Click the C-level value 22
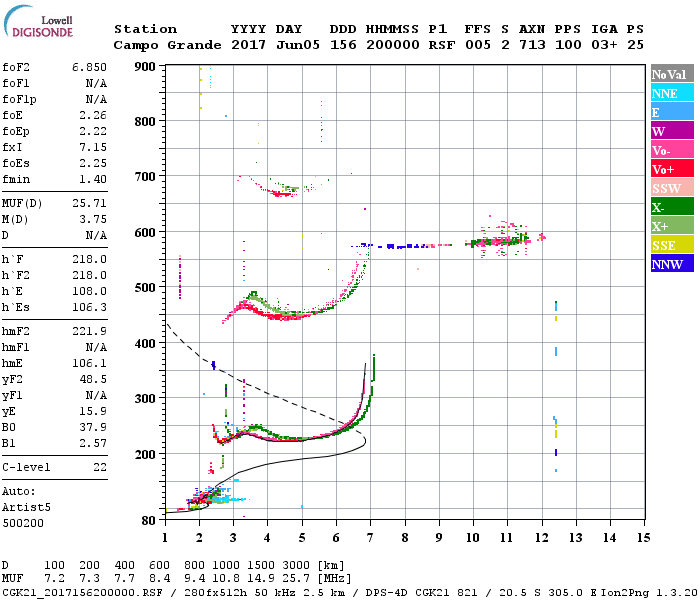 [99, 467]
